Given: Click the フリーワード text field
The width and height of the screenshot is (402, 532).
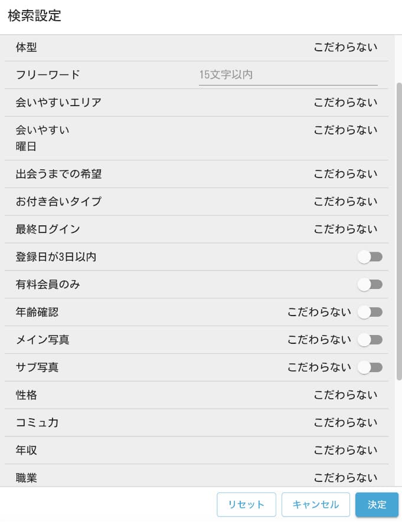Looking at the screenshot, I should 288,75.
